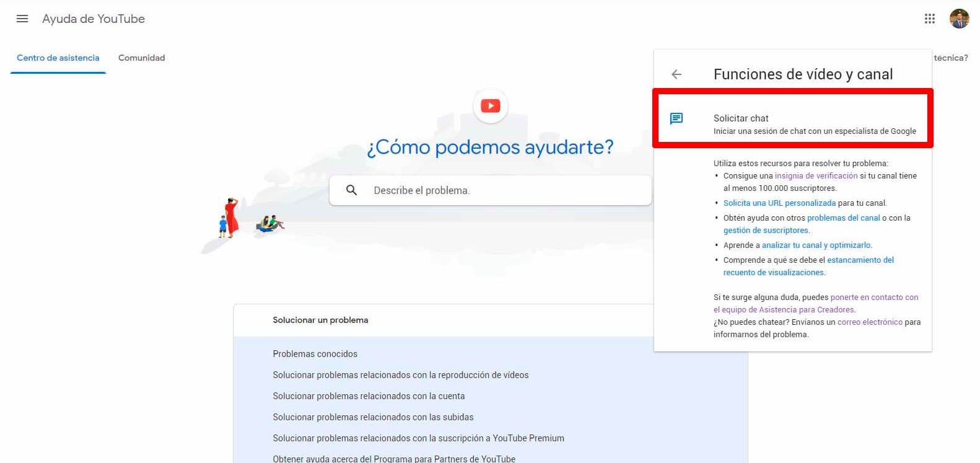The width and height of the screenshot is (980, 463).
Task: Open the hamburger main menu
Action: (22, 19)
